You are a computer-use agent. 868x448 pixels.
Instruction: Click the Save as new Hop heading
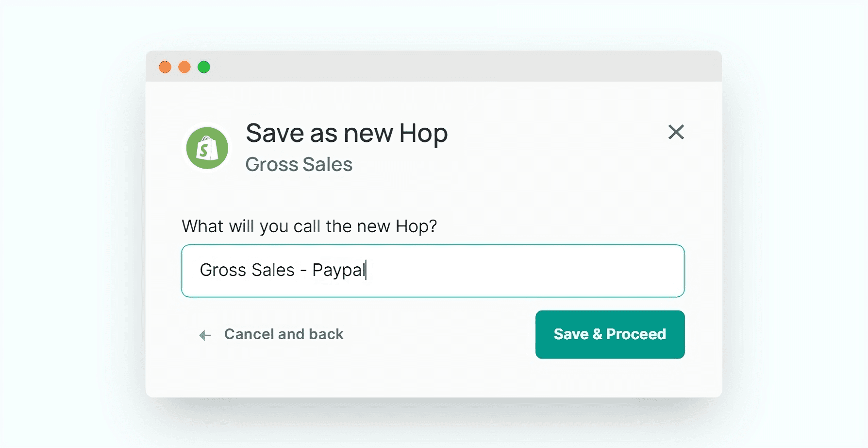[x=346, y=133]
